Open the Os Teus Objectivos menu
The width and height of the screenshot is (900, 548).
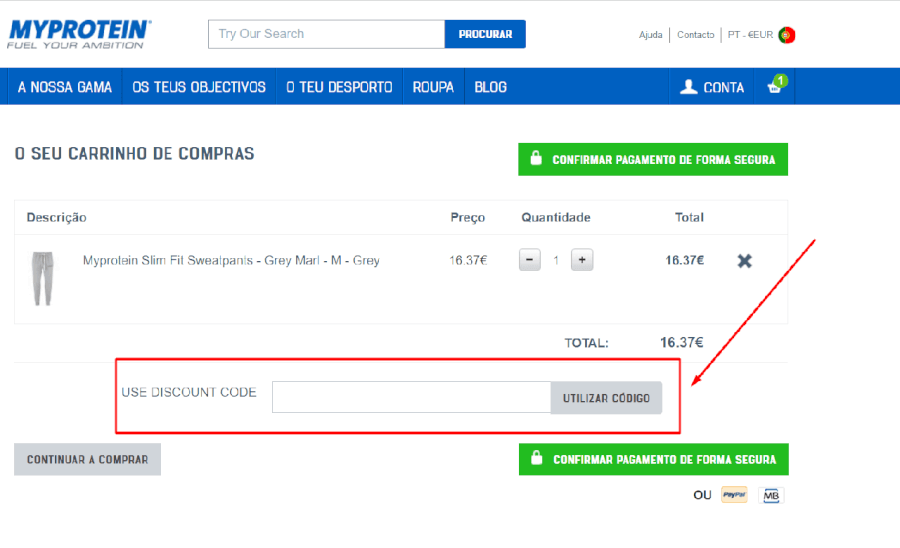[x=199, y=87]
